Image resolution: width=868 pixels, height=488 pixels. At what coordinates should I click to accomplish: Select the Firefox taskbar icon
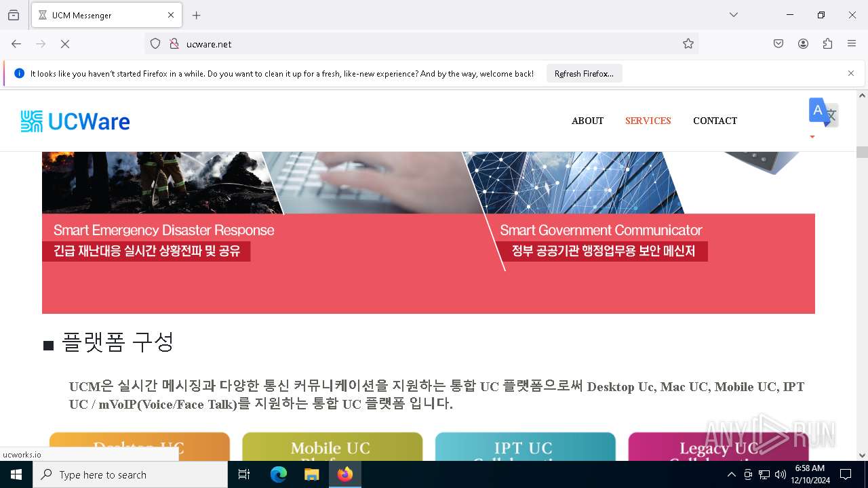344,474
